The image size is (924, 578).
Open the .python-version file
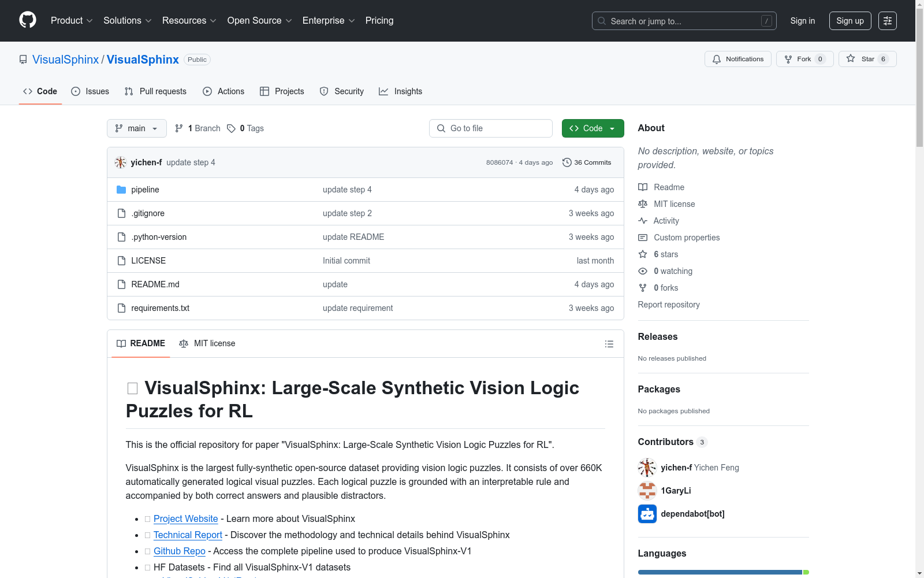click(159, 237)
